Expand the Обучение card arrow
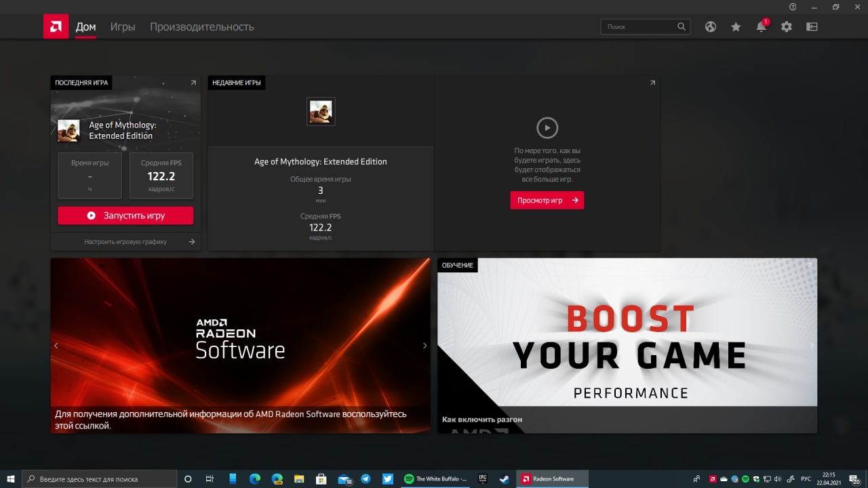This screenshot has height=488, width=868. [809, 265]
